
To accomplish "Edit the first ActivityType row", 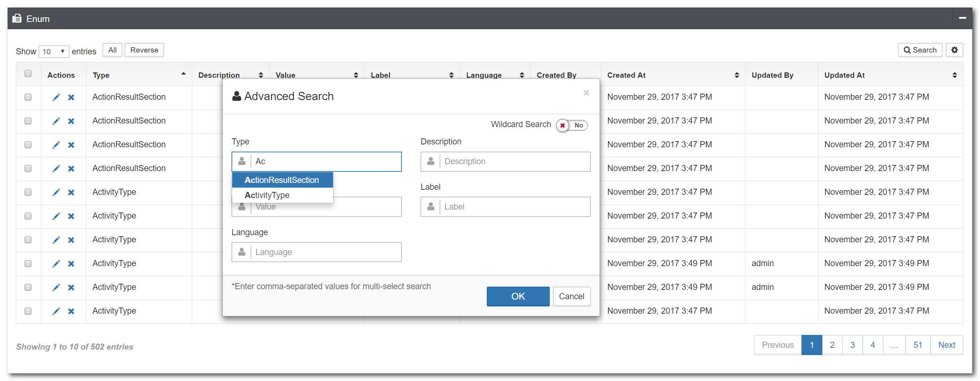I will tap(56, 193).
